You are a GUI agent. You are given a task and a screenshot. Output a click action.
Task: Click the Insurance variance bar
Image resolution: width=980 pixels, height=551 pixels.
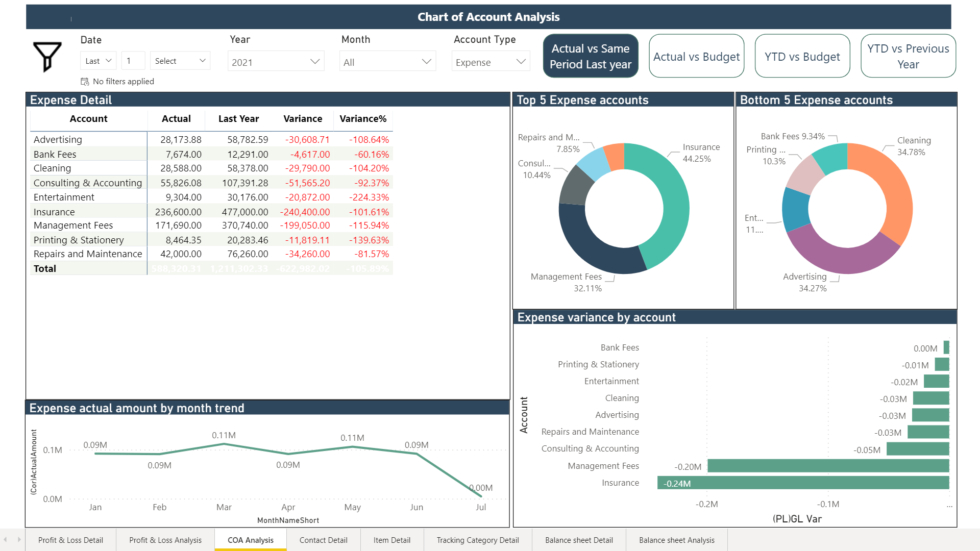pos(803,483)
